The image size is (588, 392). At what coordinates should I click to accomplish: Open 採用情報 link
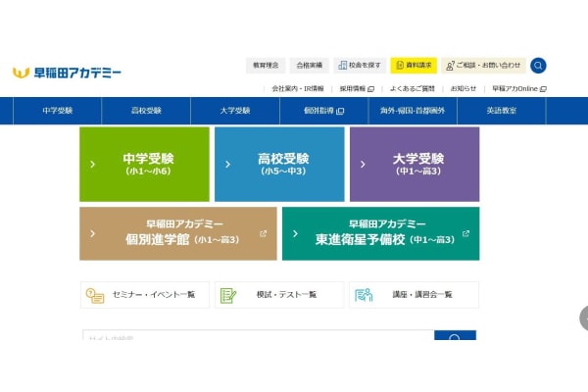click(357, 89)
